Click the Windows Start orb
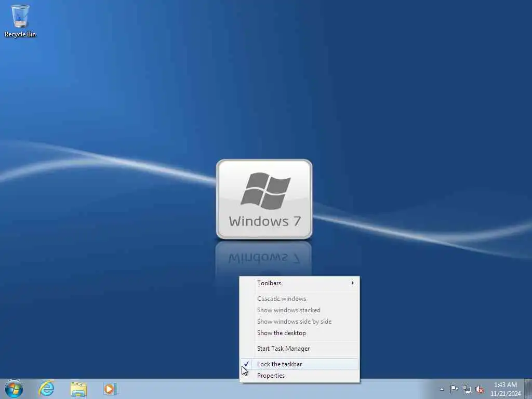Image resolution: width=532 pixels, height=399 pixels. click(14, 389)
